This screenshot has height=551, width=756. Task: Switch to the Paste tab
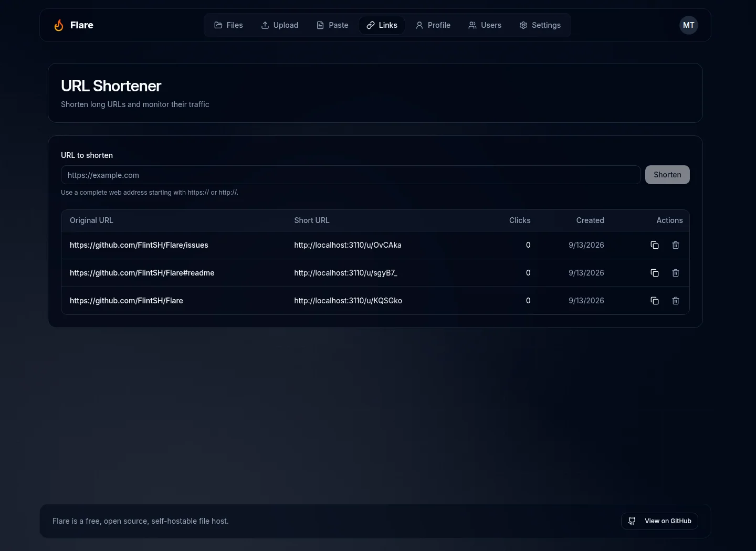(x=332, y=25)
